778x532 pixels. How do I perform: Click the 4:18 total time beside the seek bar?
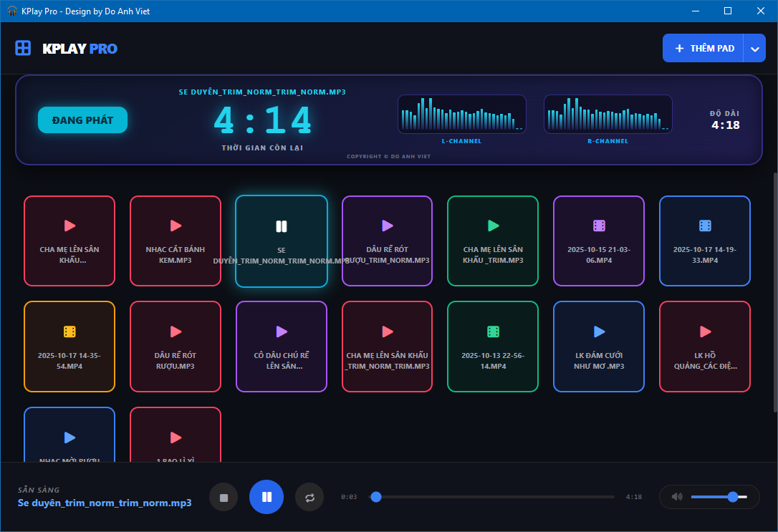pyautogui.click(x=633, y=497)
